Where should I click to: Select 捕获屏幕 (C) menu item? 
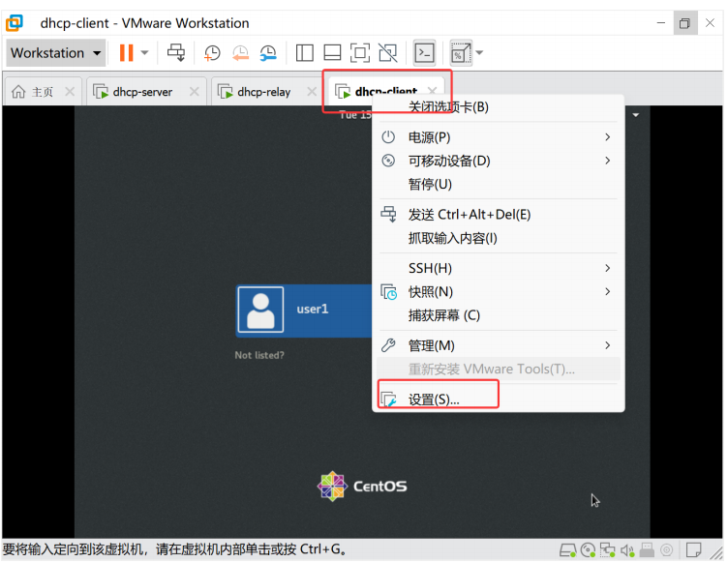(499, 315)
